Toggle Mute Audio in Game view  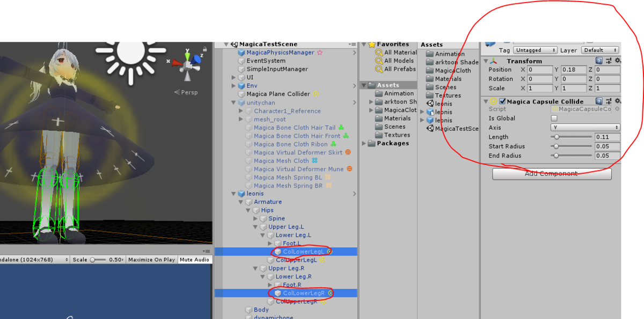[194, 259]
